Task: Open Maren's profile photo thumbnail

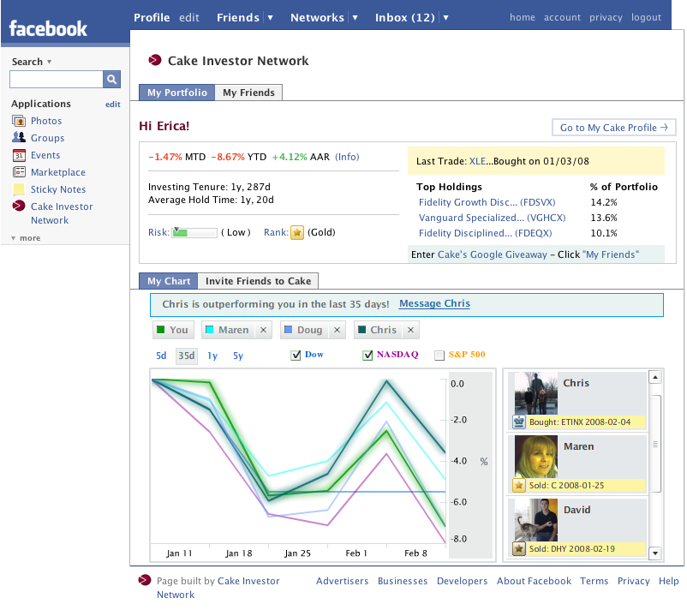Action: tap(536, 457)
